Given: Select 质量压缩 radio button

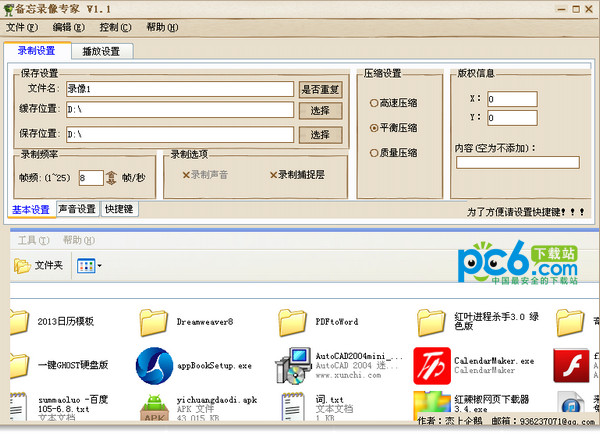Looking at the screenshot, I should [393, 153].
